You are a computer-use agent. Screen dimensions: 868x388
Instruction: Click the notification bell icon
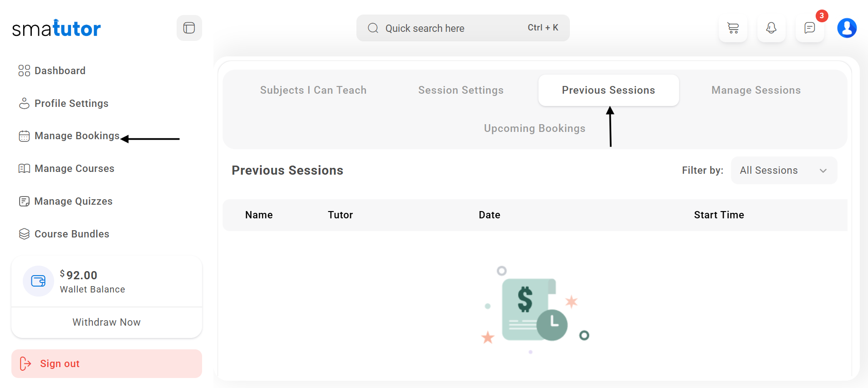click(771, 28)
